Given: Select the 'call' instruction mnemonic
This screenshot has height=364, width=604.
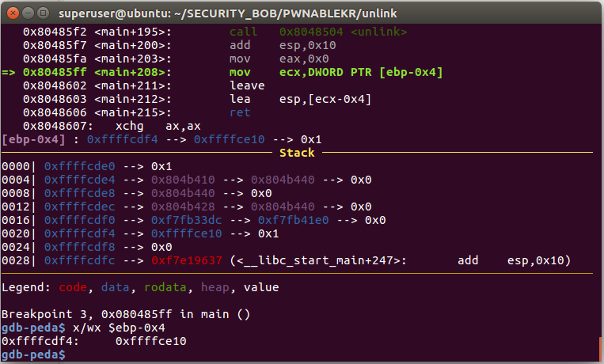Looking at the screenshot, I should tap(243, 32).
